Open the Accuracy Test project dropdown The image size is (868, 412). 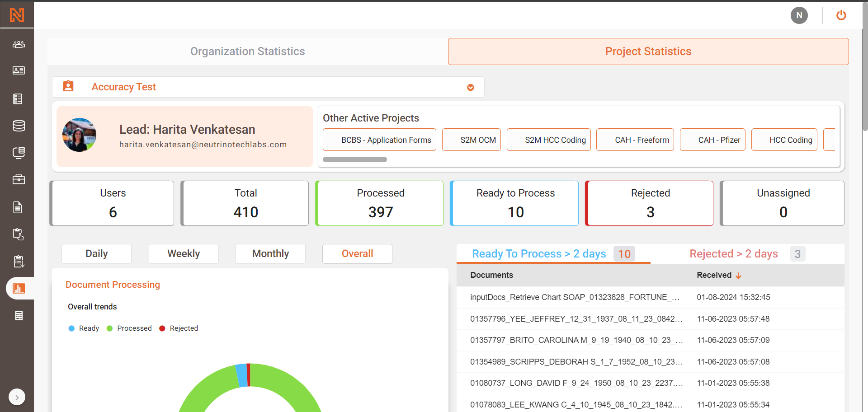[x=268, y=87]
